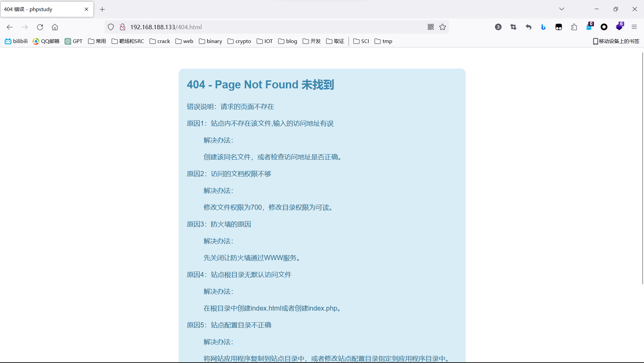This screenshot has height=363, width=644.
Task: Click the vertical page scrollbar
Action: point(642,168)
